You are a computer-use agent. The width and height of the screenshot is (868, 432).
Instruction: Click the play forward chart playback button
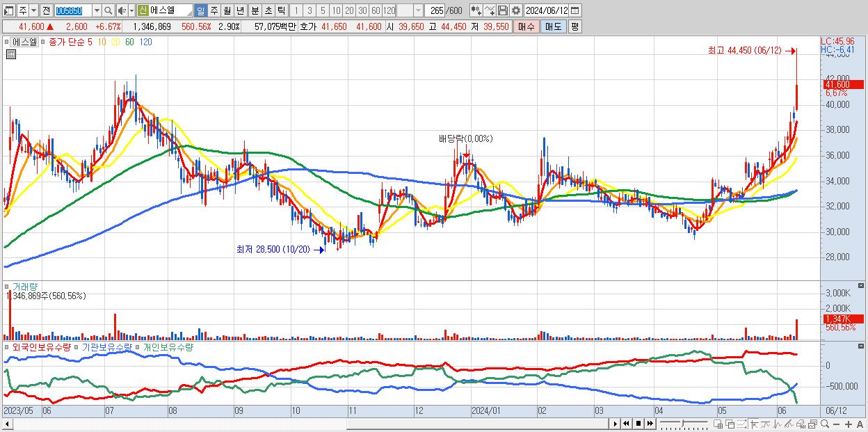pos(616,424)
